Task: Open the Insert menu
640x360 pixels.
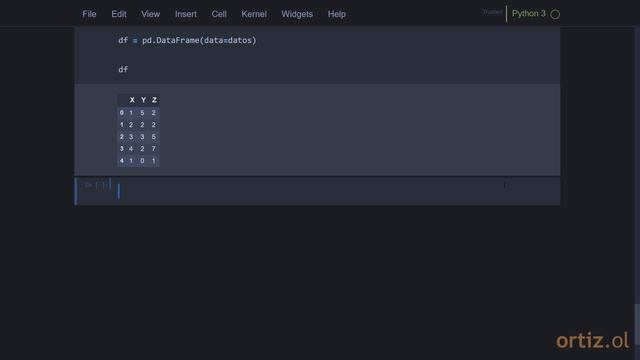Action: pos(186,14)
